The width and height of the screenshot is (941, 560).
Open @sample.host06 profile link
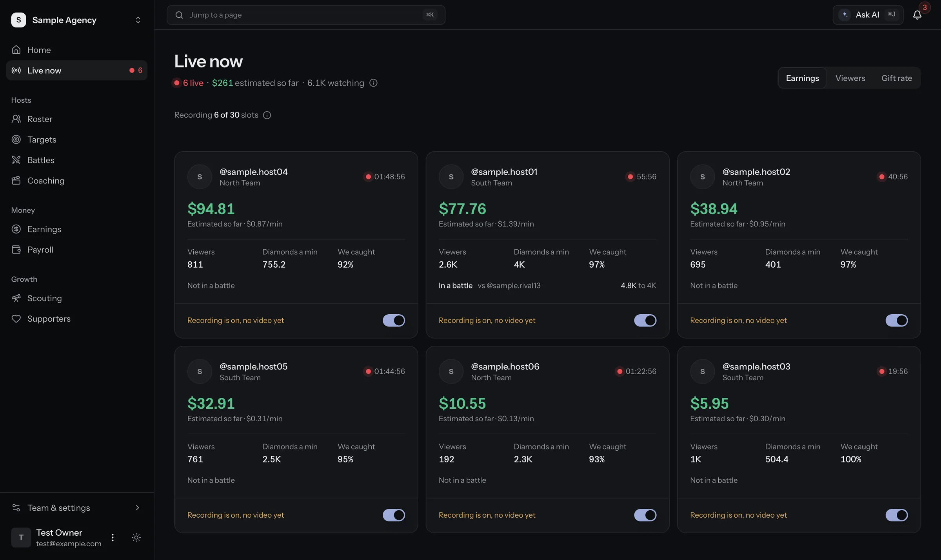coord(505,366)
